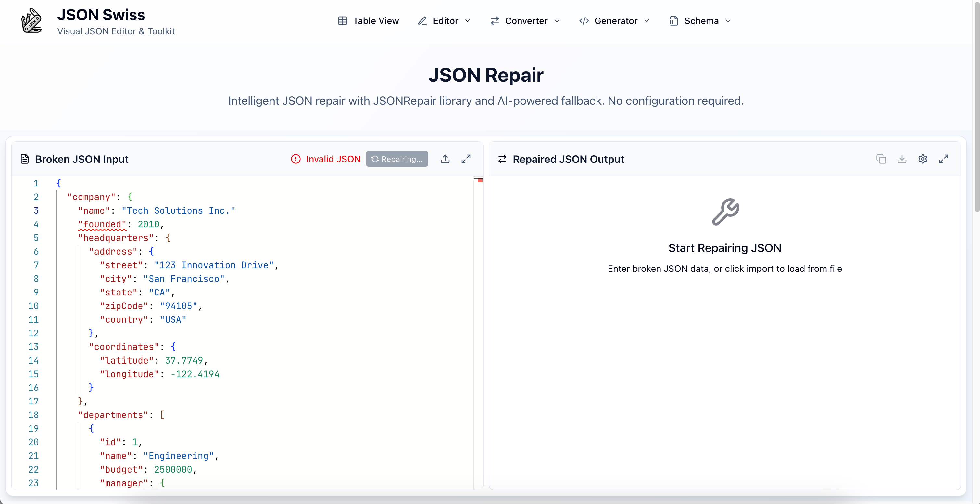Expand Repaired JSON Output to fullscreen
The image size is (980, 504).
click(x=944, y=159)
